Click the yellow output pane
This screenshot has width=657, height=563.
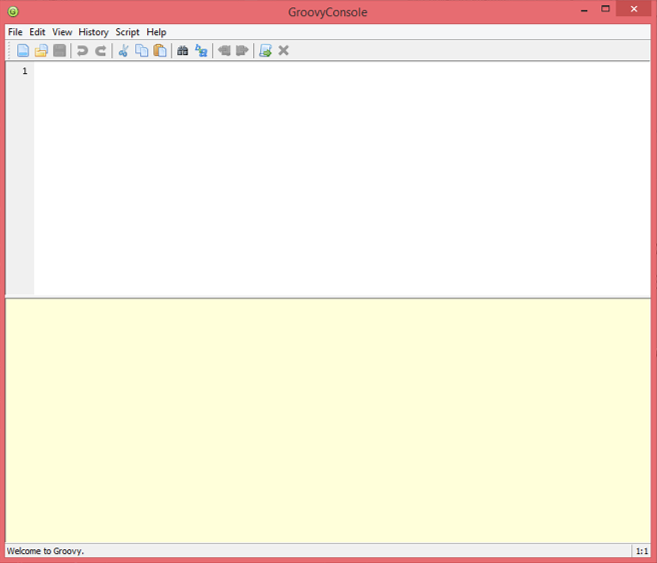click(328, 420)
